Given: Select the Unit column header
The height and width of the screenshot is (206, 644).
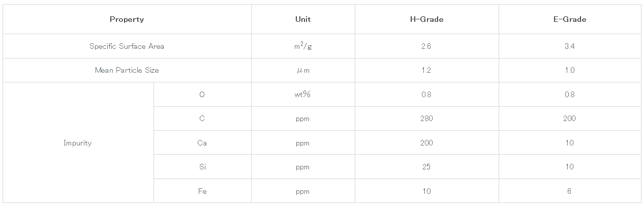Looking at the screenshot, I should (x=303, y=19).
